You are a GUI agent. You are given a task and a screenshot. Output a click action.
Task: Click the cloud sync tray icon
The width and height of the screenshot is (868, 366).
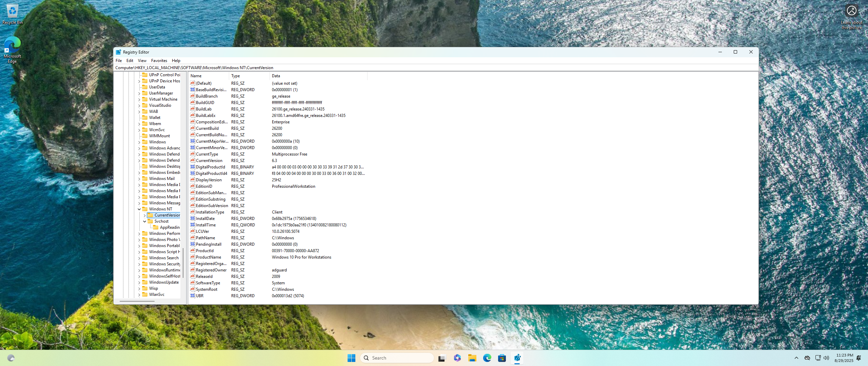point(807,358)
